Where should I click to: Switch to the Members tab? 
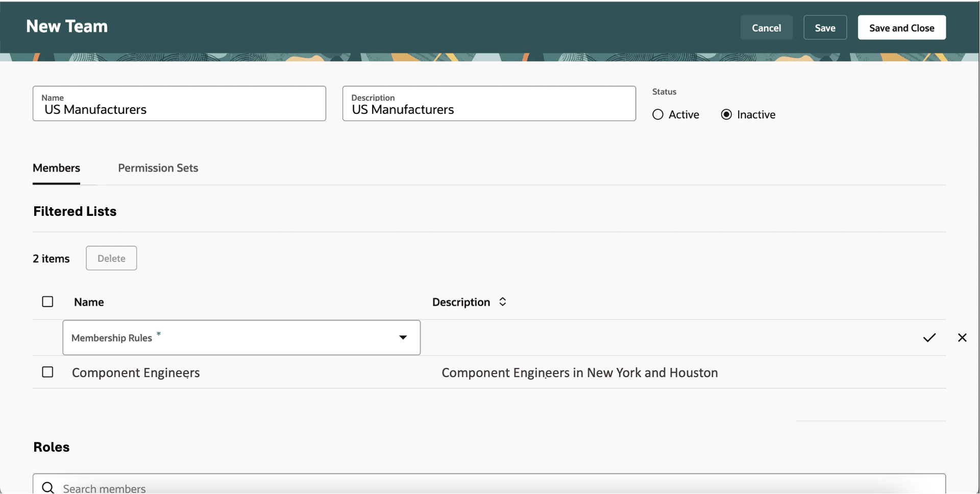pos(56,168)
